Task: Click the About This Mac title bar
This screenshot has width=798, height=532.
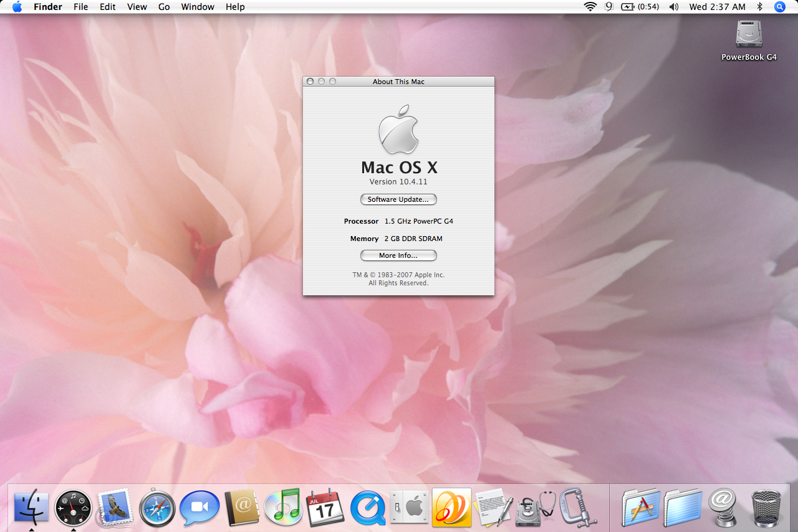Action: pyautogui.click(x=398, y=82)
